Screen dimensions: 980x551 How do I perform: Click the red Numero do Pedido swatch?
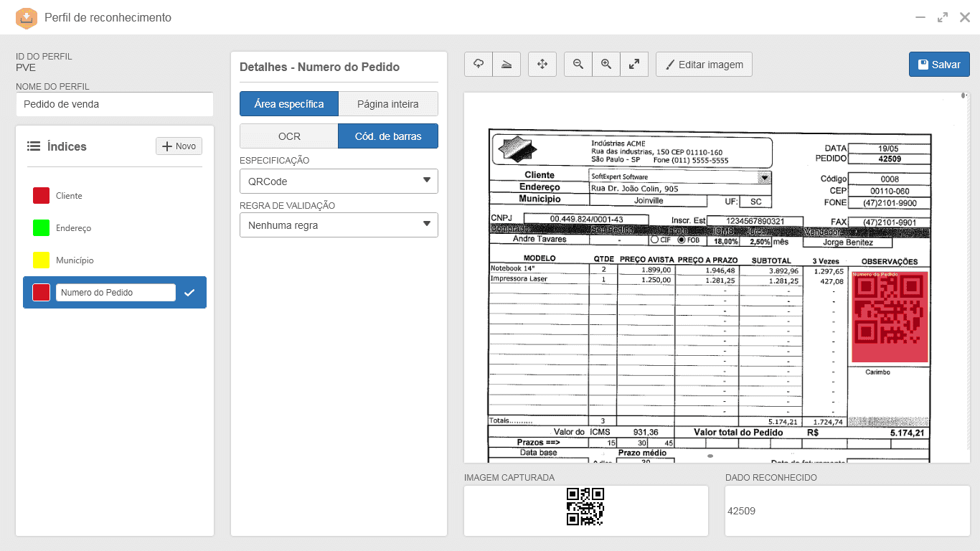click(x=41, y=293)
